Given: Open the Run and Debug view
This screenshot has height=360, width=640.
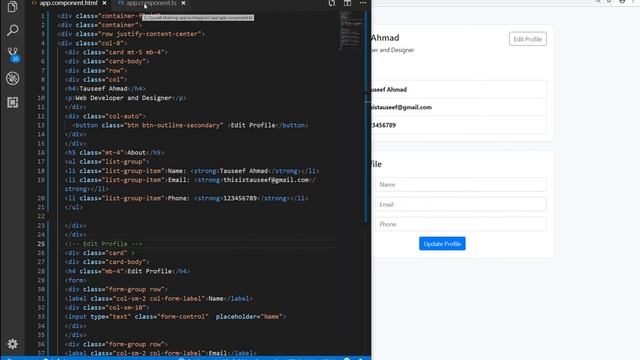Looking at the screenshot, I should tap(12, 78).
